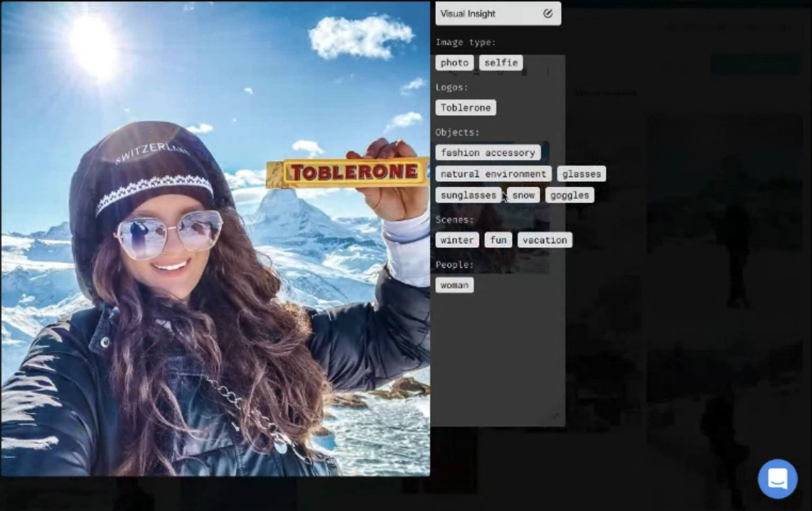Select the 'winter' scene tag
The width and height of the screenshot is (812, 511).
coord(456,240)
